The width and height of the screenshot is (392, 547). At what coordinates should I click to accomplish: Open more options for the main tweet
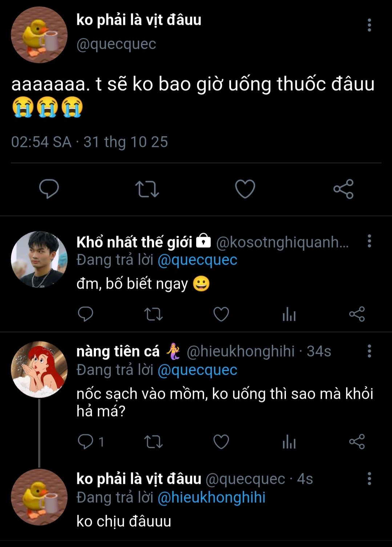(x=369, y=25)
